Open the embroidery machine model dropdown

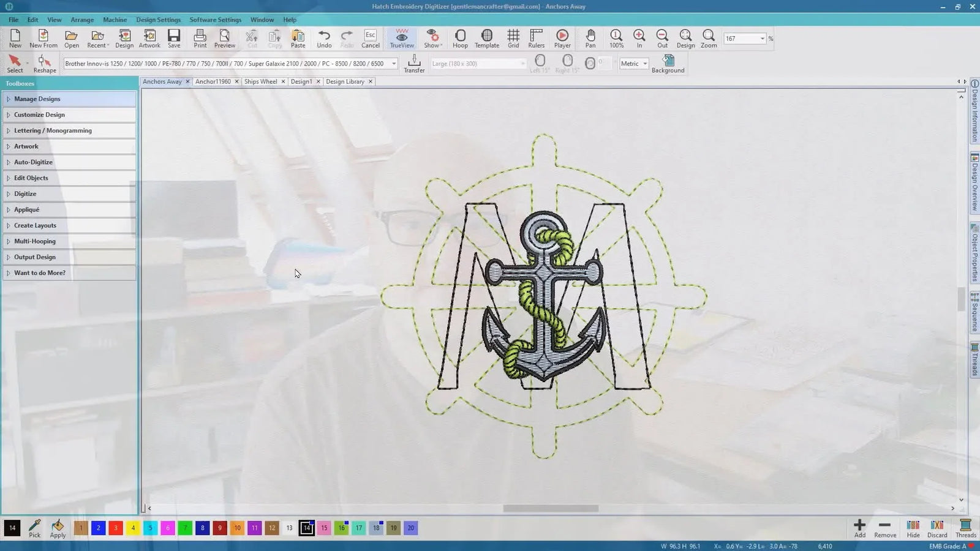[393, 63]
